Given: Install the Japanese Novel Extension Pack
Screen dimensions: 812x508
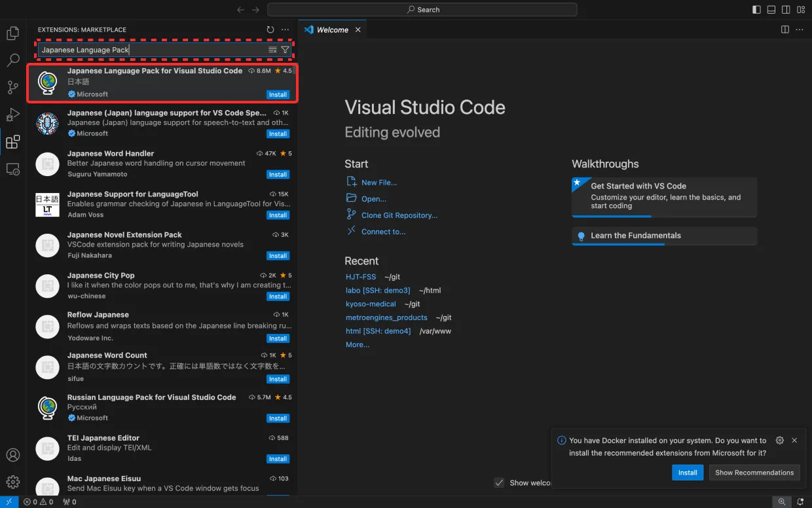Looking at the screenshot, I should (x=278, y=256).
